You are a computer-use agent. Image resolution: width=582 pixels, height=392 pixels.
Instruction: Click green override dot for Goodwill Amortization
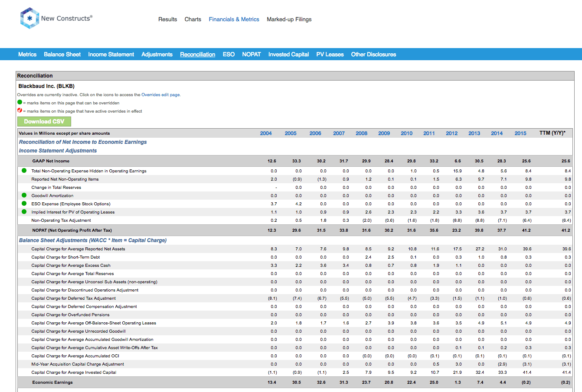pyautogui.click(x=24, y=195)
